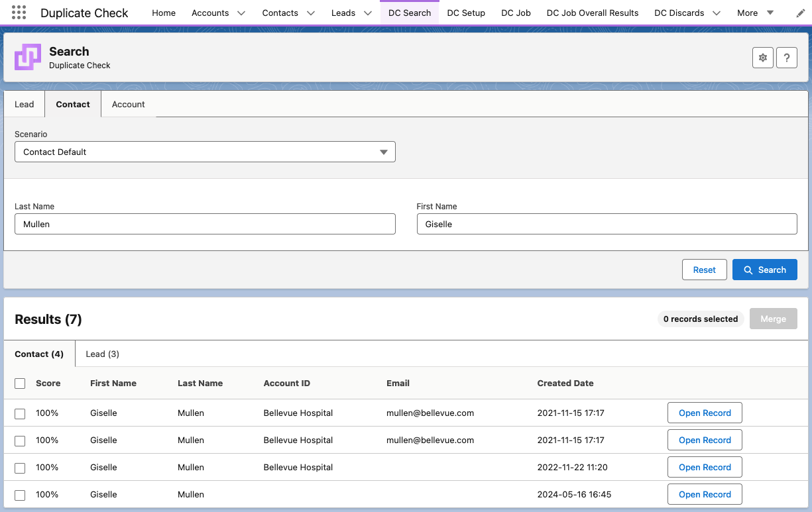Open the App Launcher grid icon
Screen dimensions: 812x512
[x=19, y=13]
